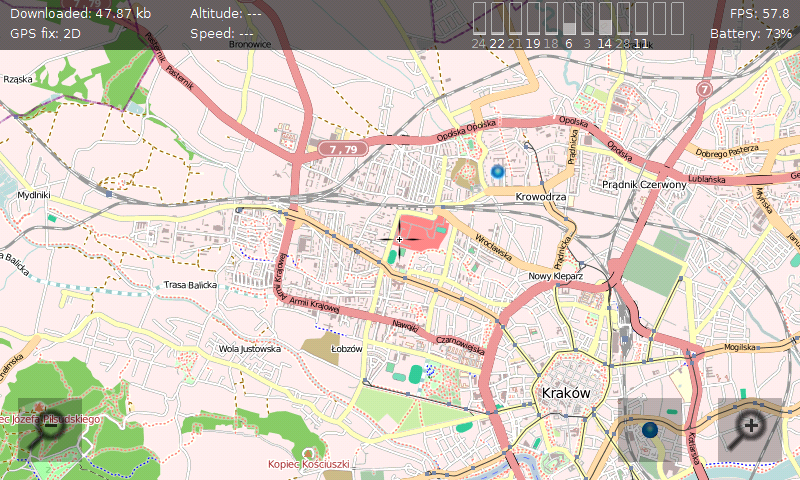800x480 pixels.
Task: Tap the Battery percentage indicator
Action: pyautogui.click(x=750, y=33)
